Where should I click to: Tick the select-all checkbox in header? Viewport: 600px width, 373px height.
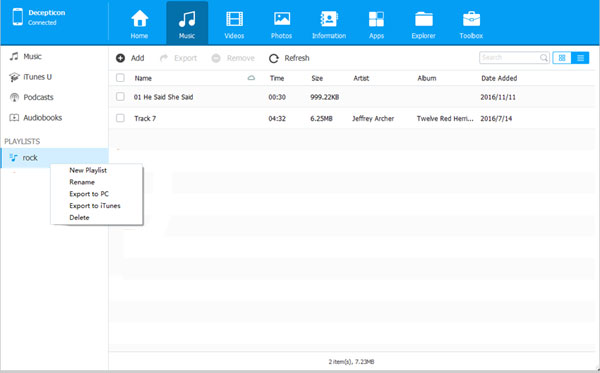[x=120, y=78]
